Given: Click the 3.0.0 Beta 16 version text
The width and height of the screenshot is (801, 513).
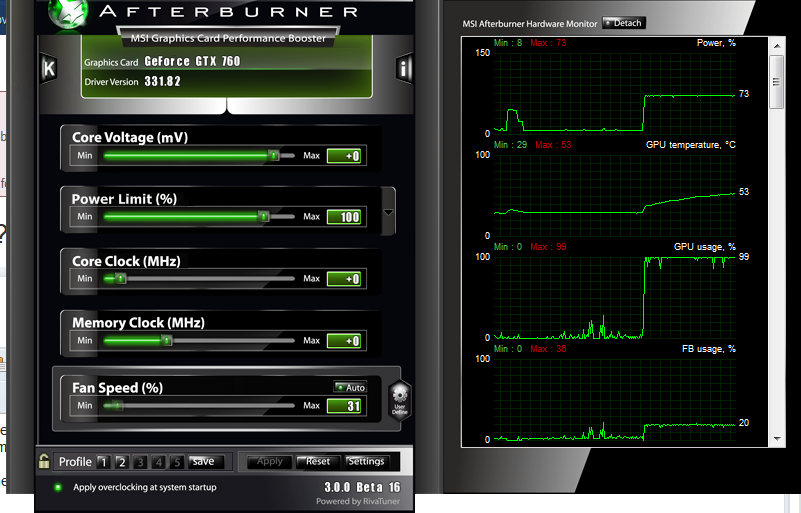Looking at the screenshot, I should [362, 487].
